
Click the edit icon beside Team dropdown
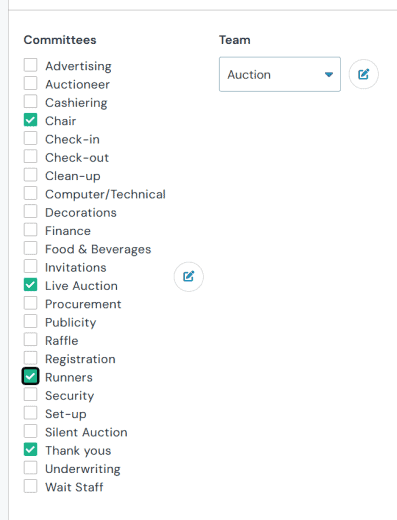(363, 74)
